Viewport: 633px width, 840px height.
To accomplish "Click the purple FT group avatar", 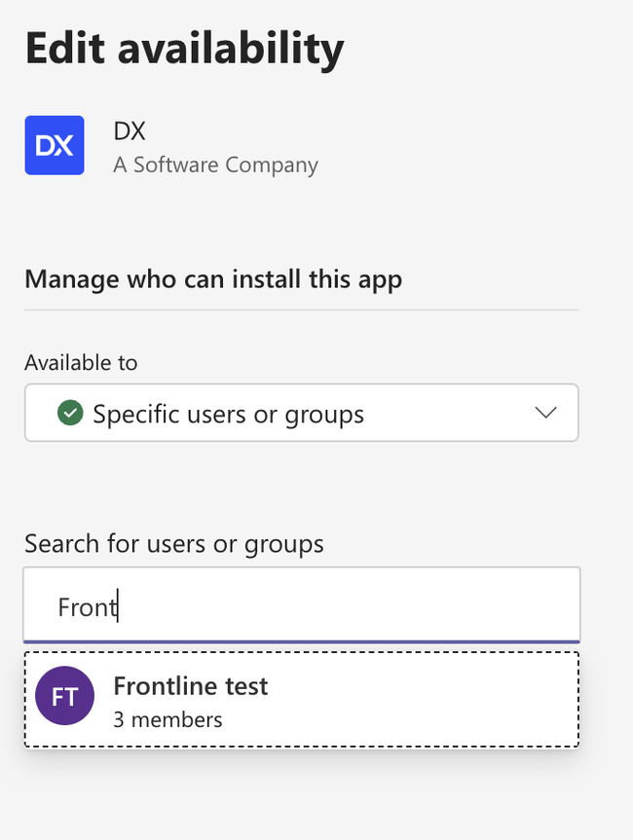I will click(x=64, y=698).
